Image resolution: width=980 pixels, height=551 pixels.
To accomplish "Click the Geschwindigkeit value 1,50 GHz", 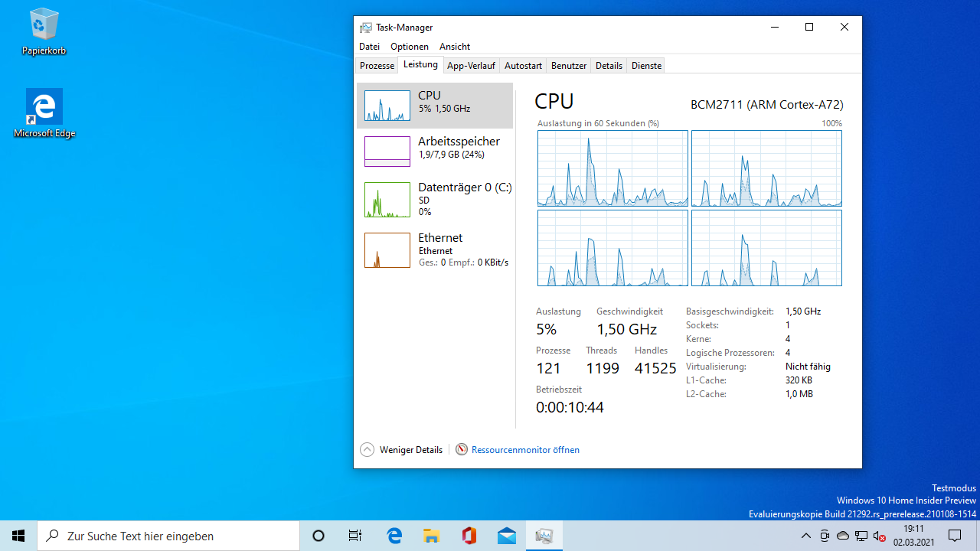I will 627,329.
